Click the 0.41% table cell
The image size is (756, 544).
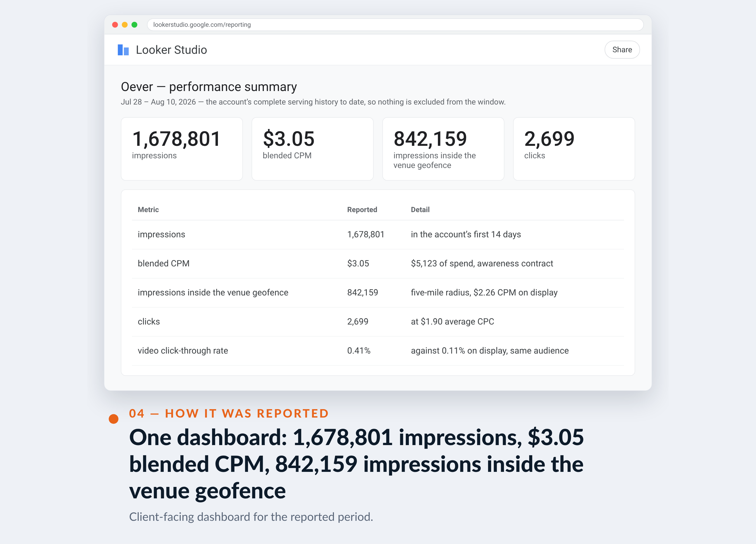359,350
